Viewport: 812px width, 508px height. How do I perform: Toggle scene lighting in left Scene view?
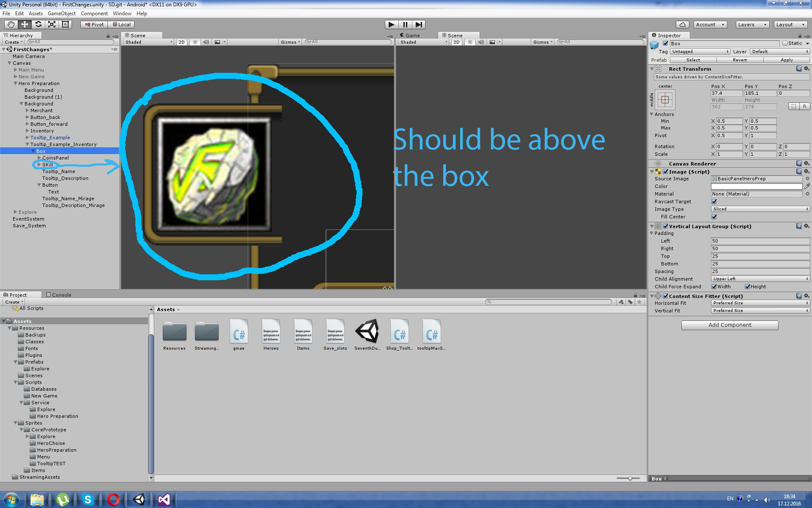coord(195,42)
